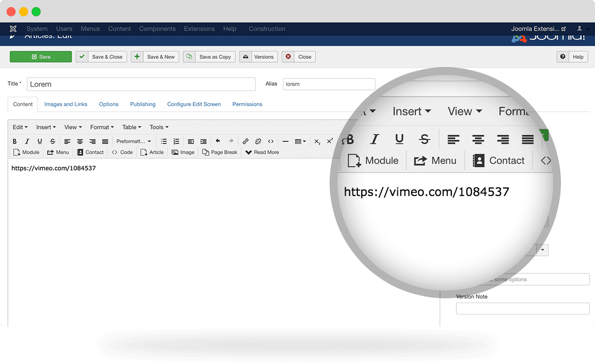Click the Code button in the editor toolbar
The height and width of the screenshot is (364, 595).
[122, 152]
